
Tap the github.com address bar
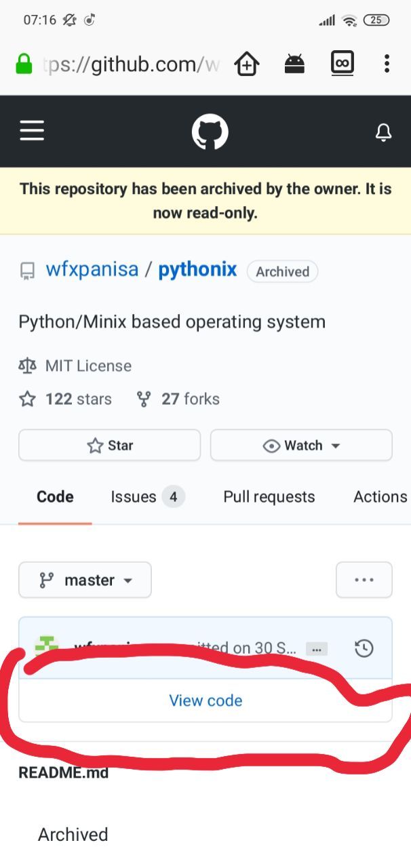(x=131, y=64)
